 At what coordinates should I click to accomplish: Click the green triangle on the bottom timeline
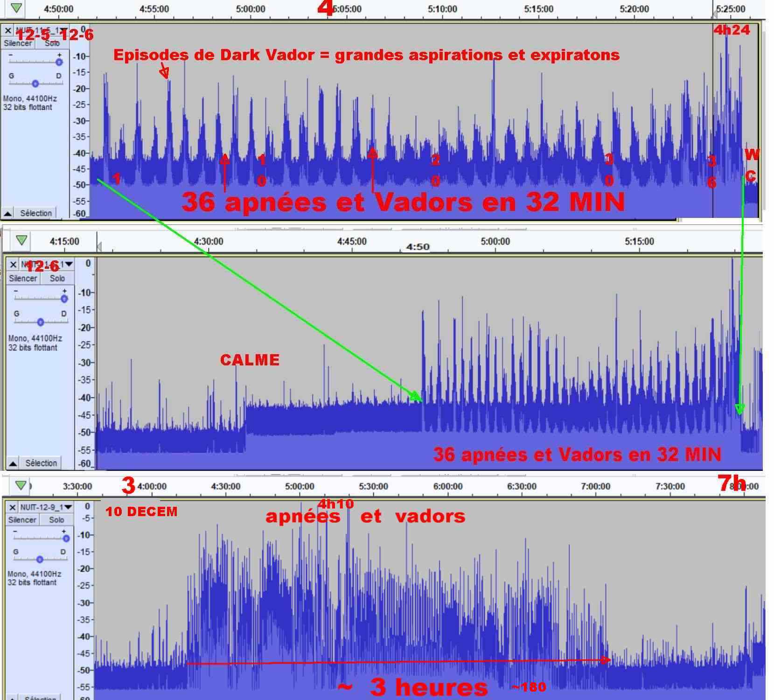click(x=21, y=485)
